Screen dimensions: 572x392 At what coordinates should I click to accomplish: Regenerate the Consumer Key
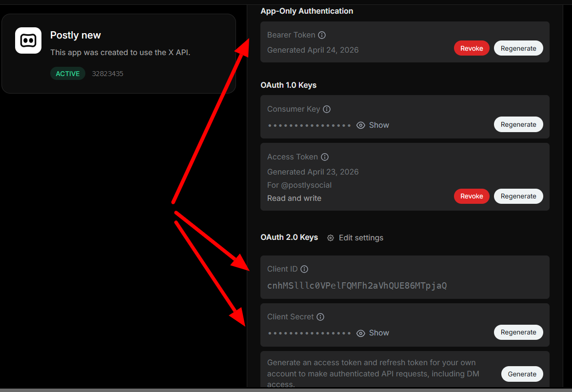pos(518,124)
